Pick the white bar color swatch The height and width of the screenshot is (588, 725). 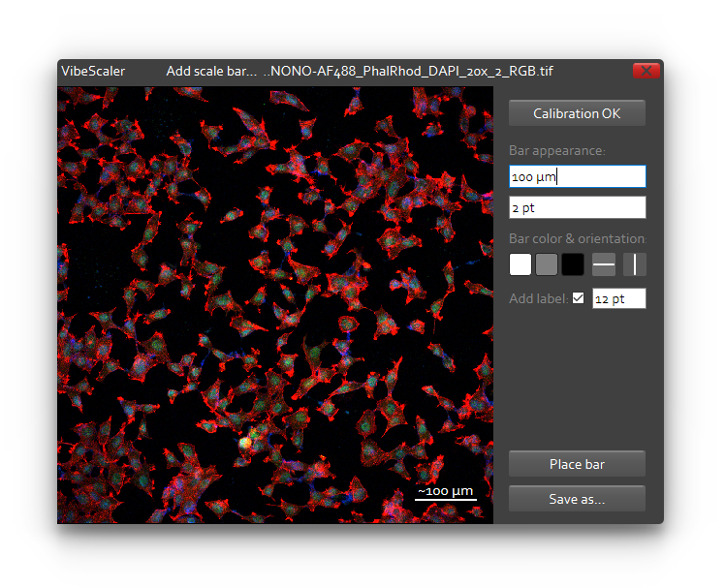pyautogui.click(x=520, y=264)
